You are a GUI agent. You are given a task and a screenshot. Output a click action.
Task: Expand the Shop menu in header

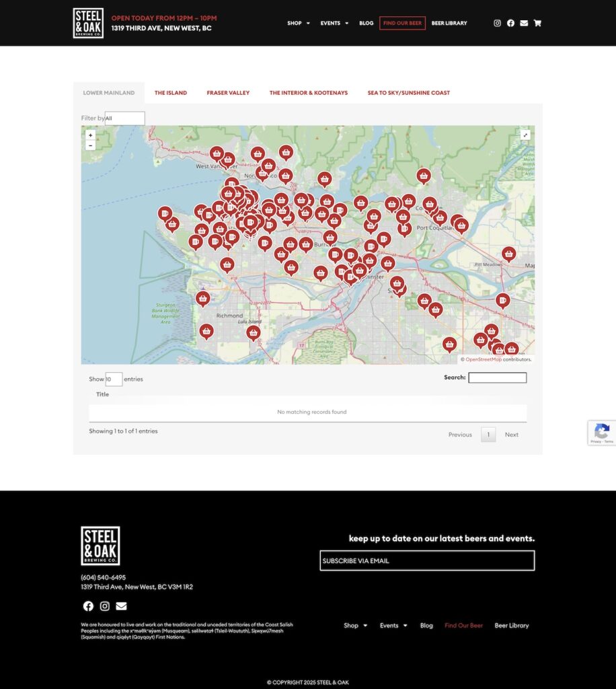(x=299, y=23)
